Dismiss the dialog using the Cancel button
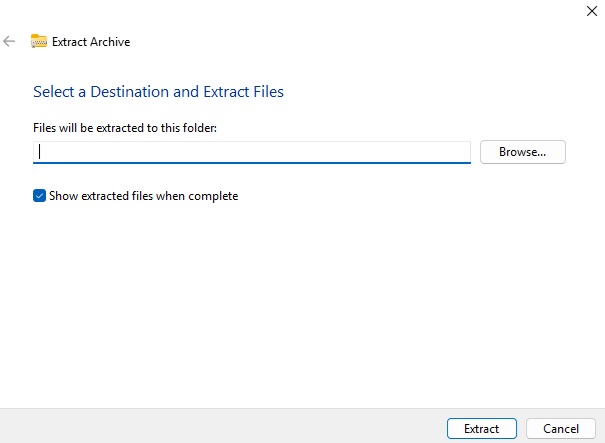This screenshot has height=443, width=605. coord(561,428)
